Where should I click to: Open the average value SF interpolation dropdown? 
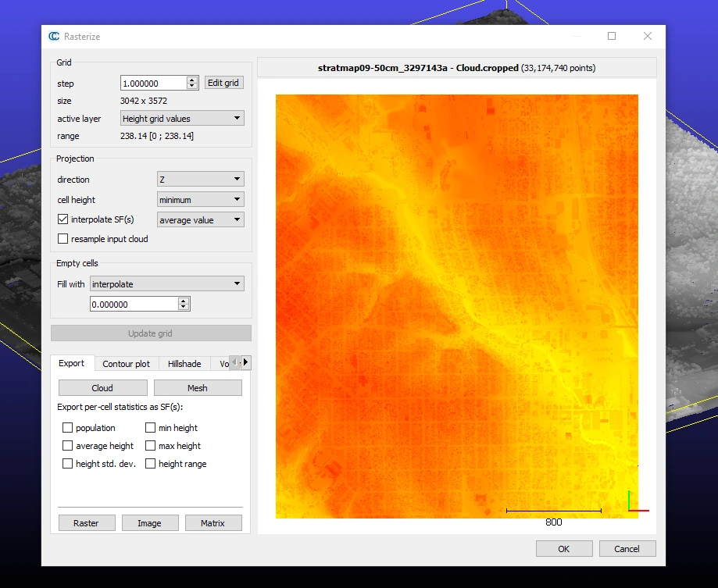click(x=200, y=219)
